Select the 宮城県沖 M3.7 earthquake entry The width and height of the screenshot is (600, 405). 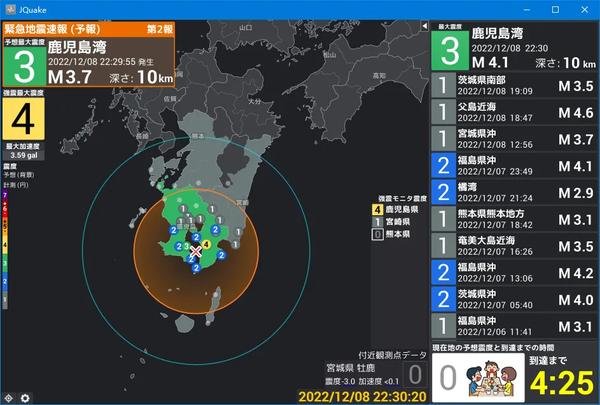pyautogui.click(x=514, y=139)
